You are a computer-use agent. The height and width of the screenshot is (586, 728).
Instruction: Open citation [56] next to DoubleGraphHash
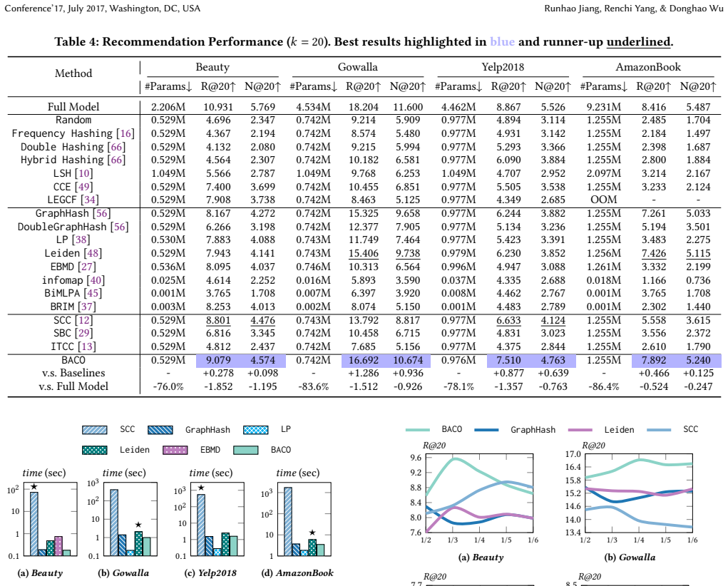(119, 227)
